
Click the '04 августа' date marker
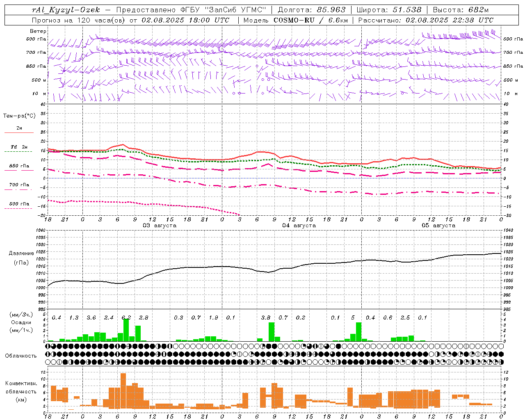point(299,226)
